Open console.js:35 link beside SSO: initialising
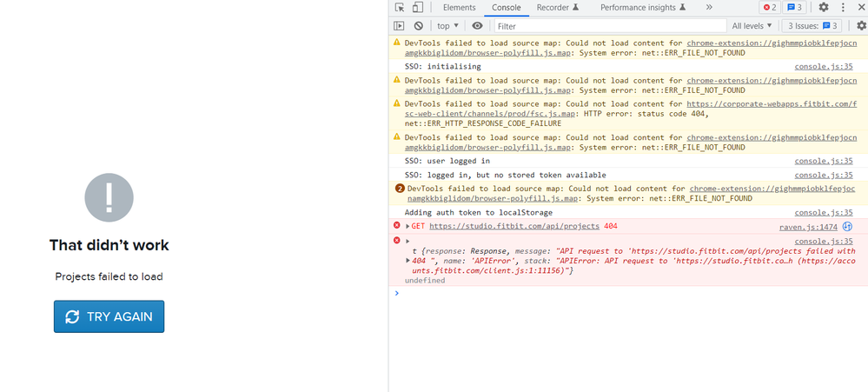868x392 pixels. pos(824,66)
